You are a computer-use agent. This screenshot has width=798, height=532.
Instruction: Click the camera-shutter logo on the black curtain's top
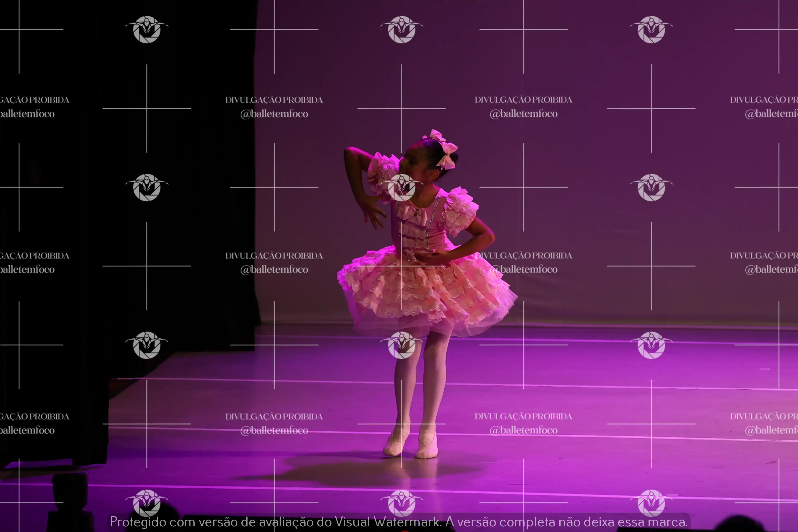[x=147, y=30]
